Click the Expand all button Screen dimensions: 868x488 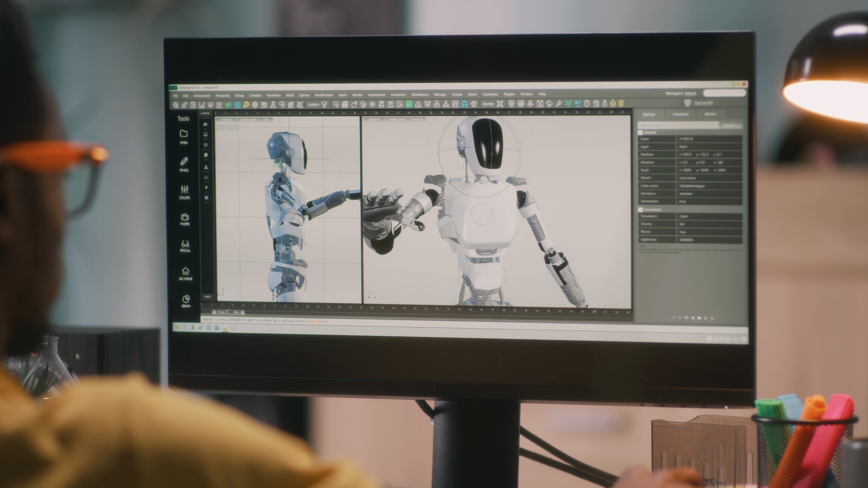[x=731, y=125]
